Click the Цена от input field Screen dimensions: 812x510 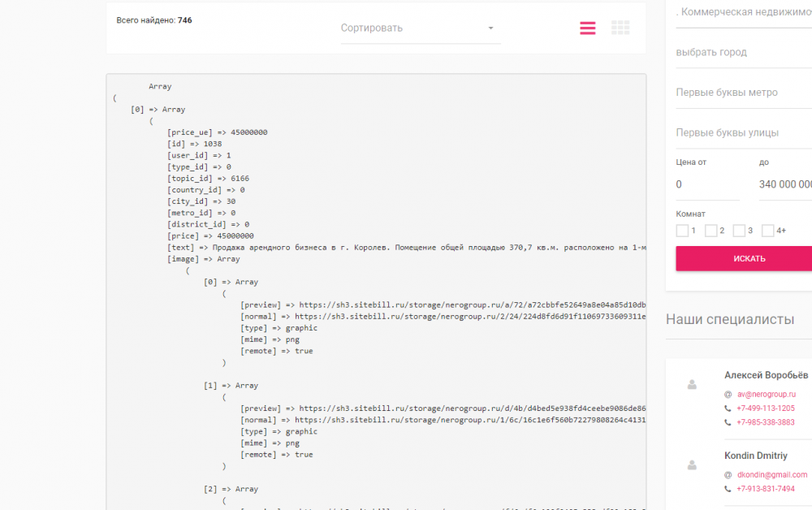coord(707,184)
